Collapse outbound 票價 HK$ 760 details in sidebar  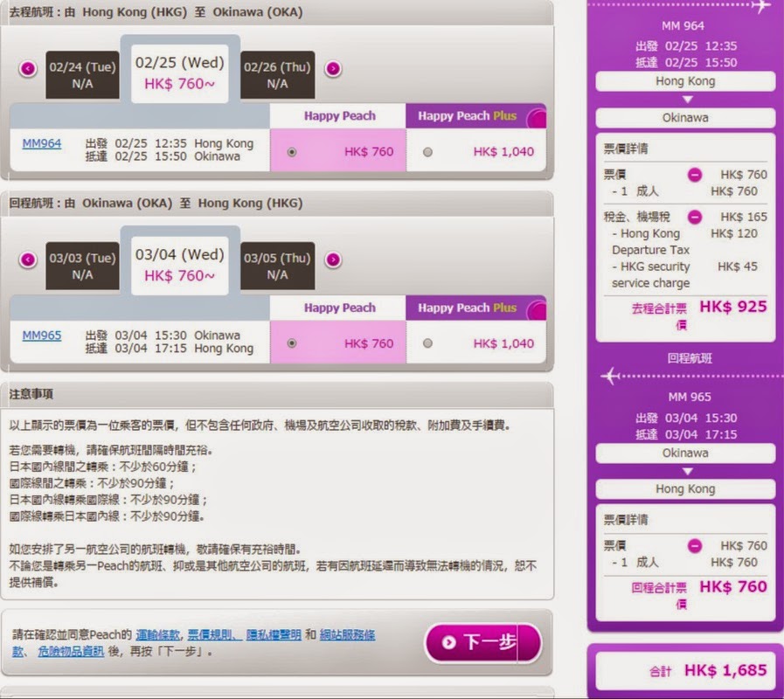click(694, 175)
